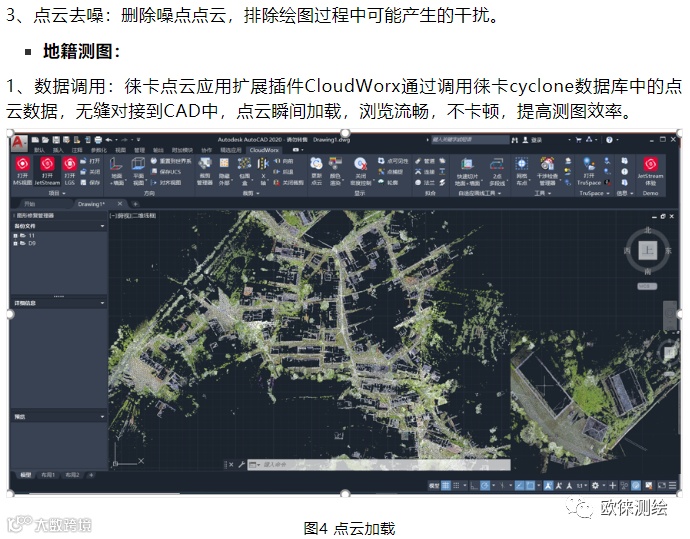Toggle ortho mode in status bar

pyautogui.click(x=473, y=485)
